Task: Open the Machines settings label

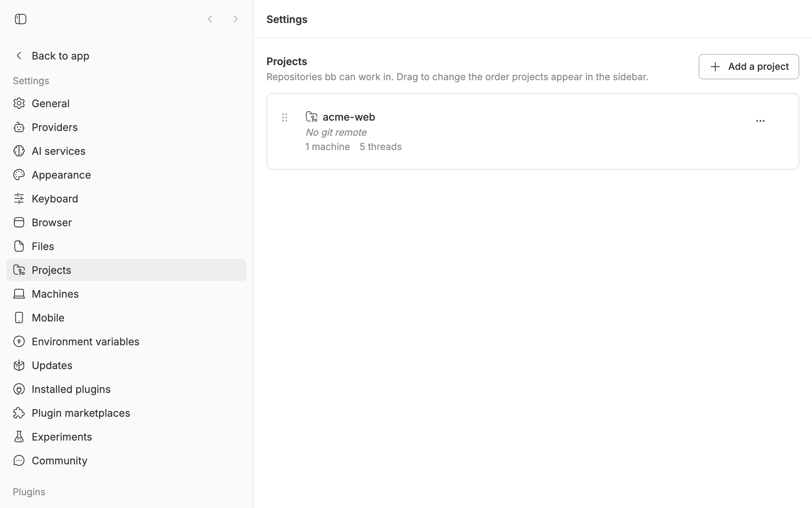Action: (x=55, y=294)
